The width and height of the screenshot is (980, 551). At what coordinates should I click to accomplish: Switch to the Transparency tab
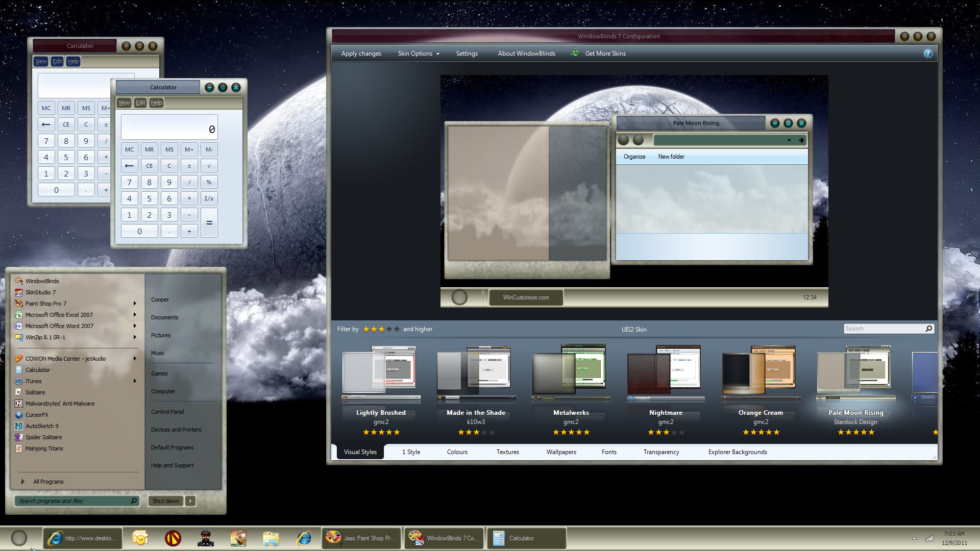[x=661, y=452]
